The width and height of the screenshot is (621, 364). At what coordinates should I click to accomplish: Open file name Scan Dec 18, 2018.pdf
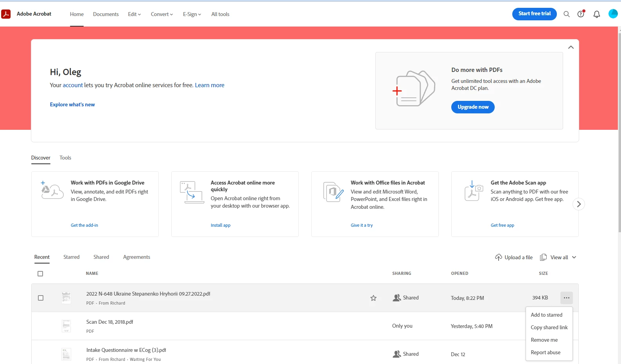point(109,322)
